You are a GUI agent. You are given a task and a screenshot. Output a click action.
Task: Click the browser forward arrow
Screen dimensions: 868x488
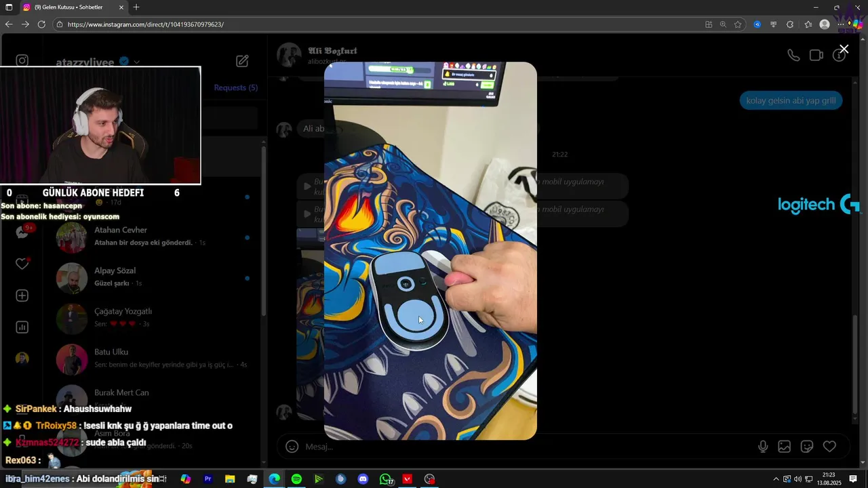pos(25,24)
